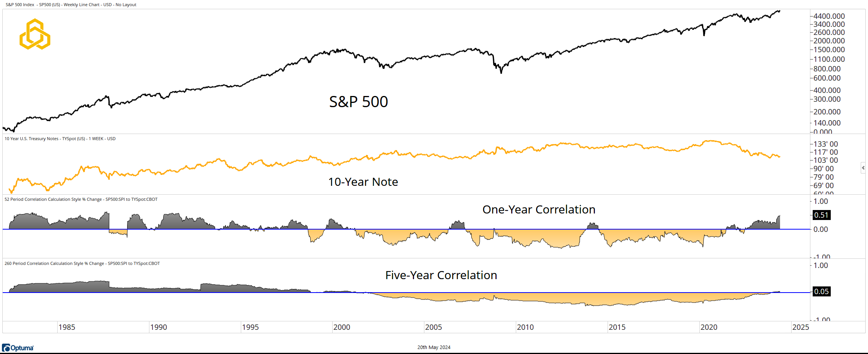Select the Five-Year Correlation text annotation

click(441, 275)
